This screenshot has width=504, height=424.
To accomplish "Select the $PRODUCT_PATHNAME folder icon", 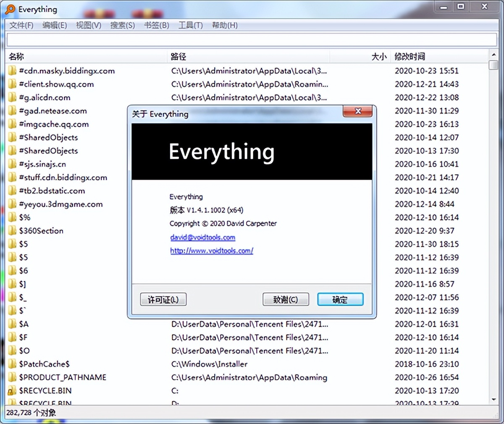I will pos(13,377).
